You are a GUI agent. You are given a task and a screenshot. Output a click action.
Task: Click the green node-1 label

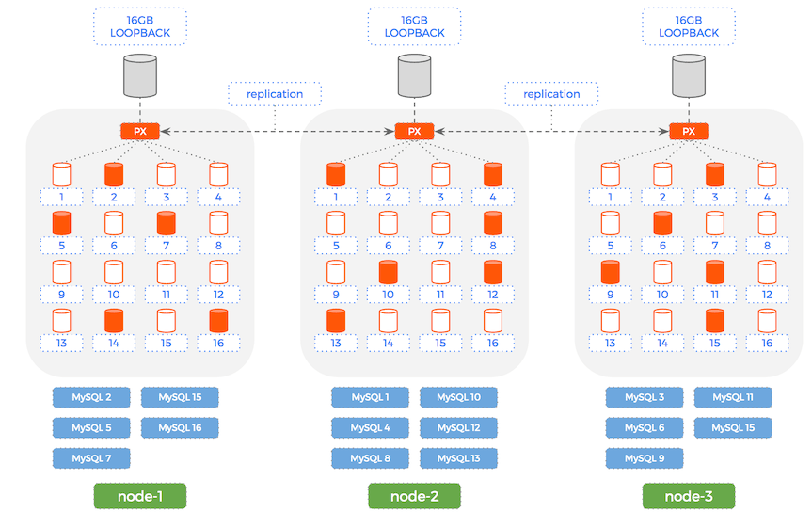(x=139, y=496)
